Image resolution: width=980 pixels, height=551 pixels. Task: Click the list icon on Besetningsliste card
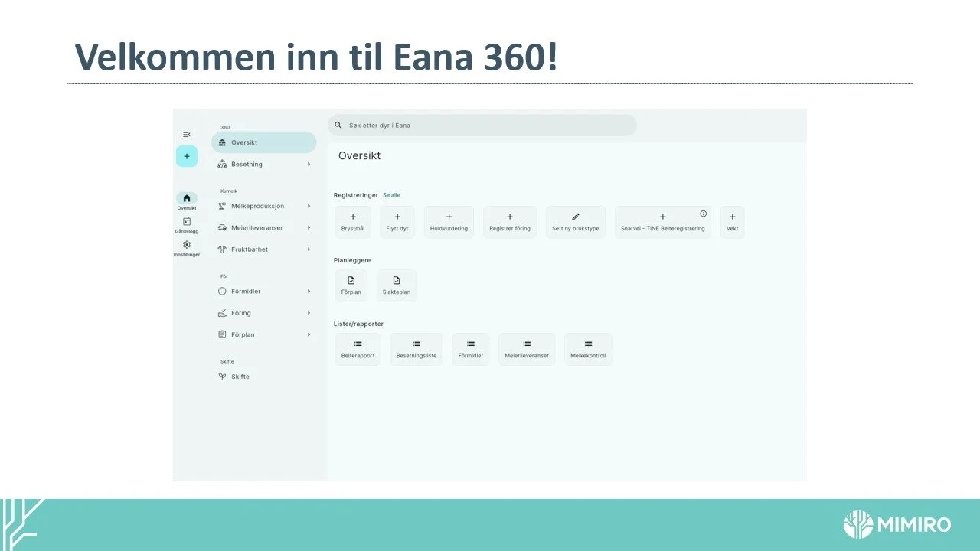point(416,344)
